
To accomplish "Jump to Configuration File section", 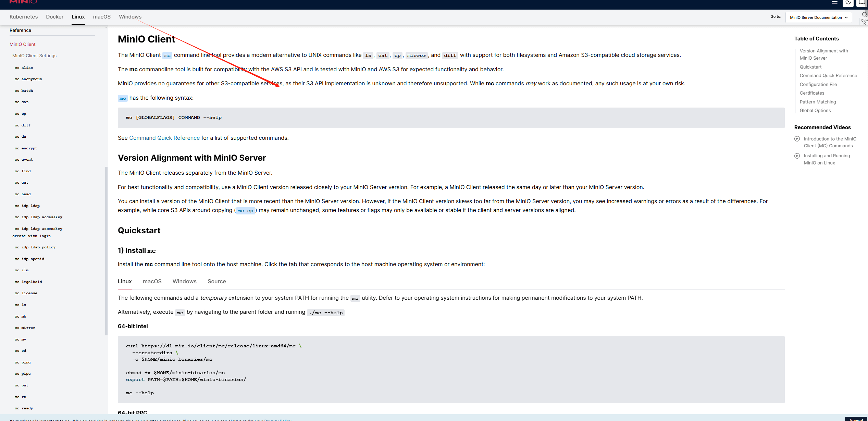I will pos(818,85).
